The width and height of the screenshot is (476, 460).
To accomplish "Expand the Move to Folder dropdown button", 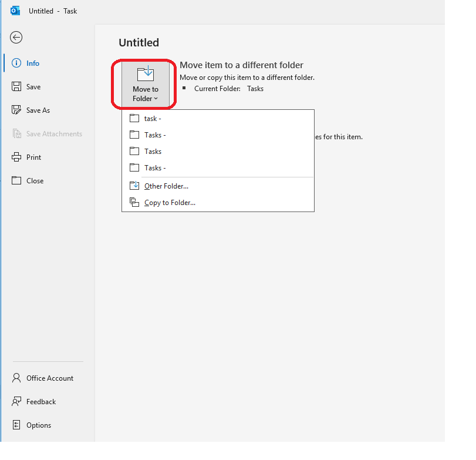I will [x=146, y=84].
